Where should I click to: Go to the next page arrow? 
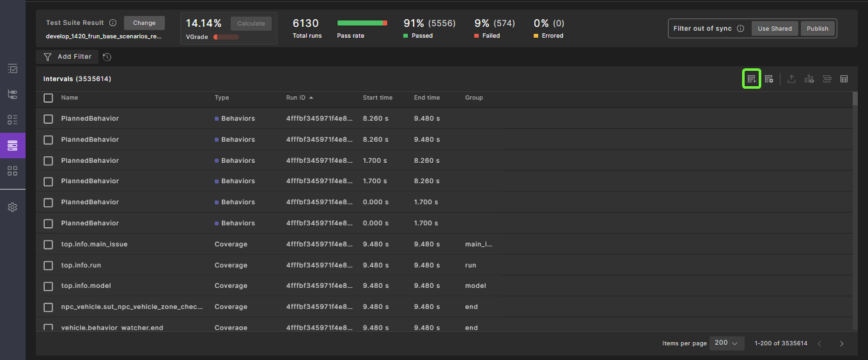pyautogui.click(x=841, y=344)
